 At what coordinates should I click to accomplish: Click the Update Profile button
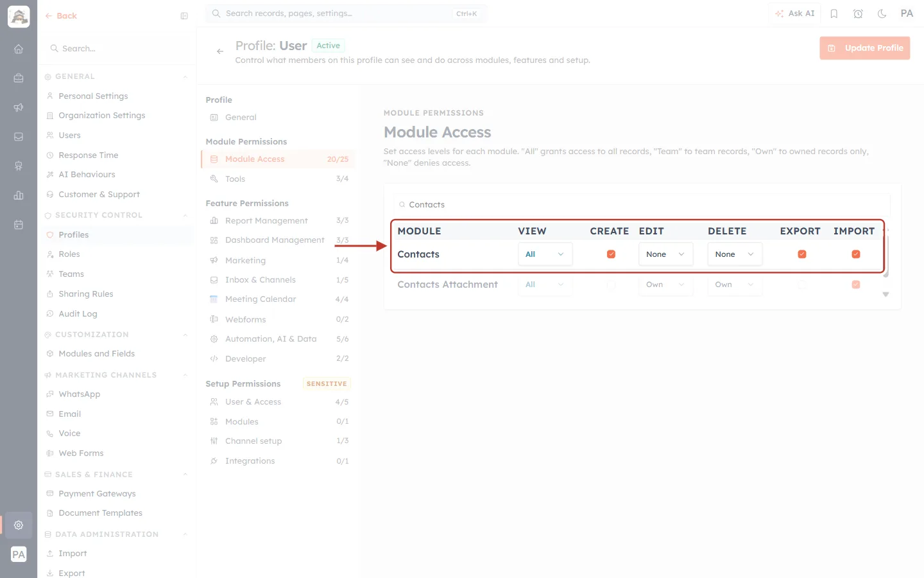coord(864,48)
